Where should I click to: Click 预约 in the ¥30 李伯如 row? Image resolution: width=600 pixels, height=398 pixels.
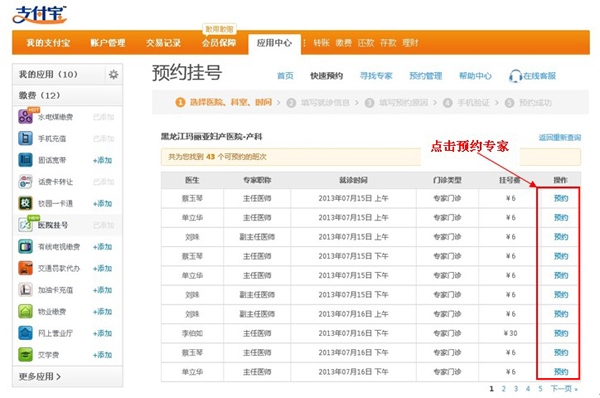click(x=561, y=333)
